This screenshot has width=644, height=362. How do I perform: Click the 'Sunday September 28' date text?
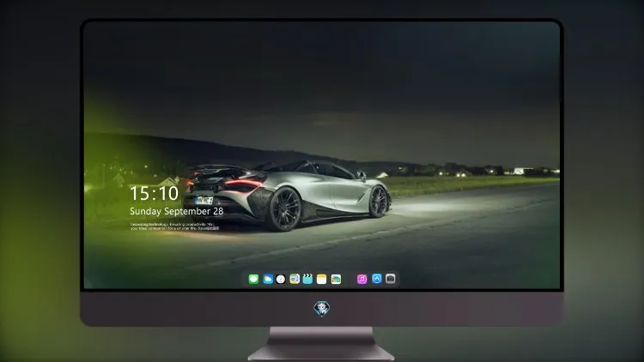[177, 211]
